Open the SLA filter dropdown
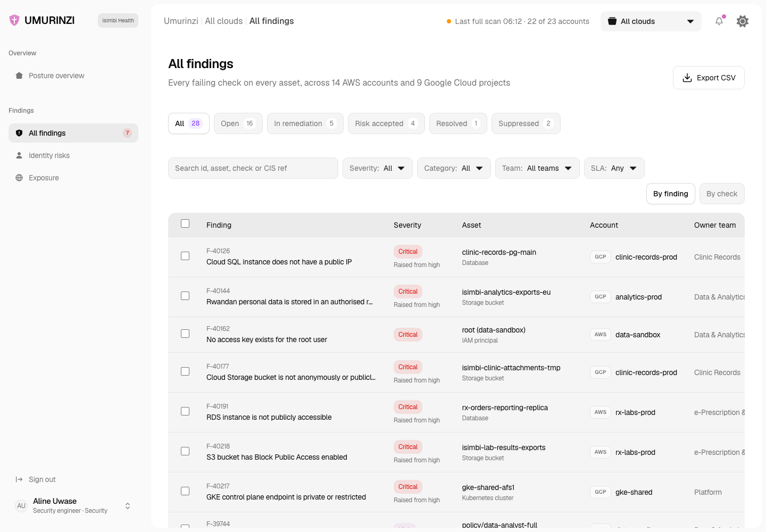 pos(614,168)
